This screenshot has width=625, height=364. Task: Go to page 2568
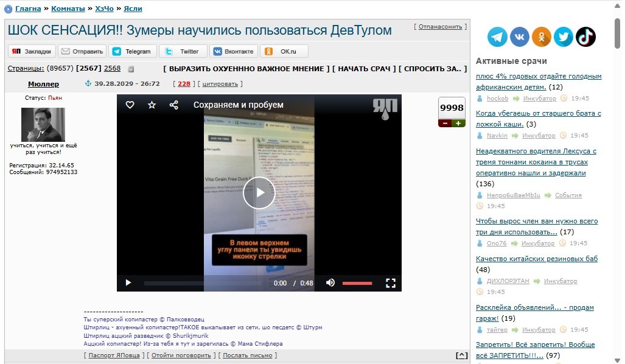tap(112, 68)
